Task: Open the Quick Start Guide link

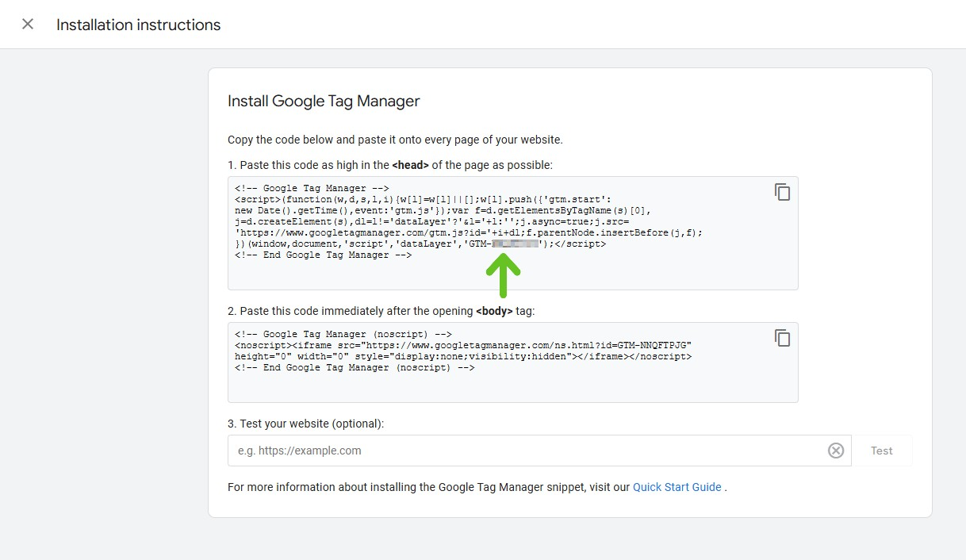Action: coord(677,487)
